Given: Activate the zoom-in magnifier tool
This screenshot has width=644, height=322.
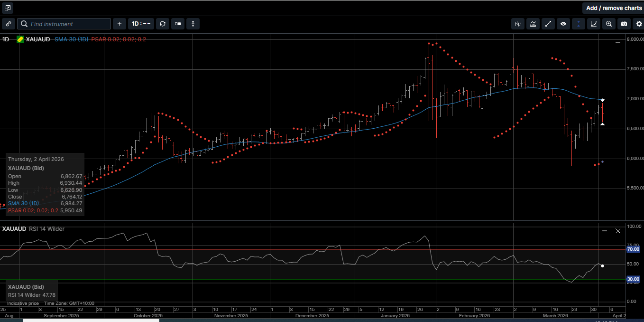Looking at the screenshot, I should 608,24.
